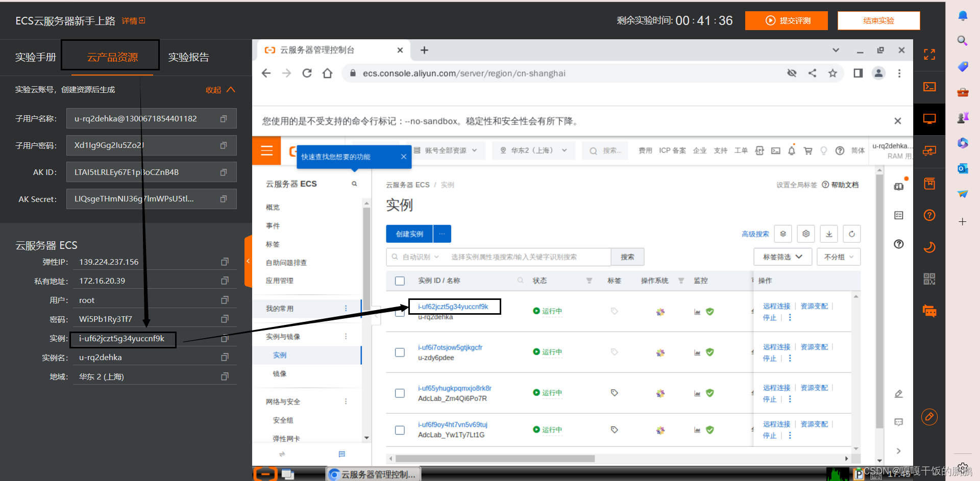
Task: Click 资源变配 for AdcLab_Zm4Qi6Po7R
Action: [814, 388]
